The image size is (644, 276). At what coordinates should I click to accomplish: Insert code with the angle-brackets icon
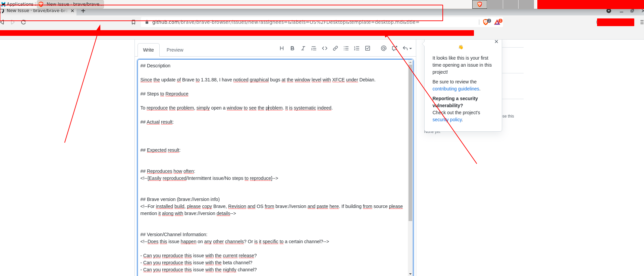(x=325, y=48)
